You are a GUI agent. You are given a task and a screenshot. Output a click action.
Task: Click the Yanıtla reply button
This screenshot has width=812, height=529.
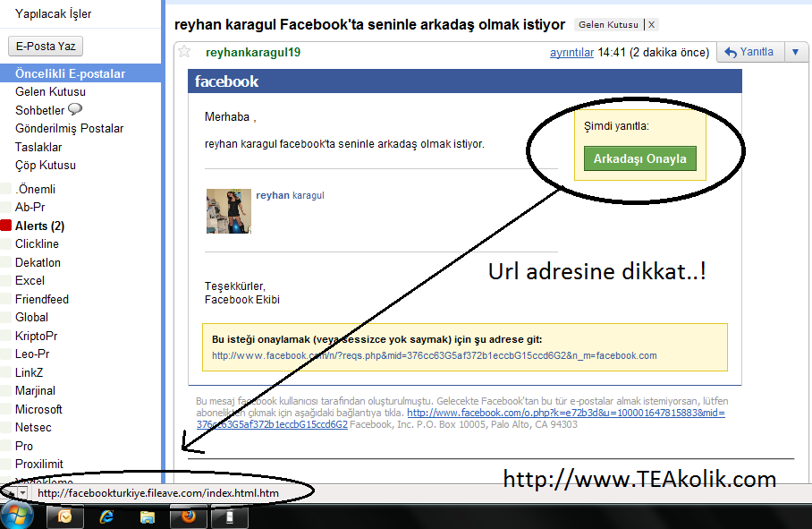coord(750,52)
